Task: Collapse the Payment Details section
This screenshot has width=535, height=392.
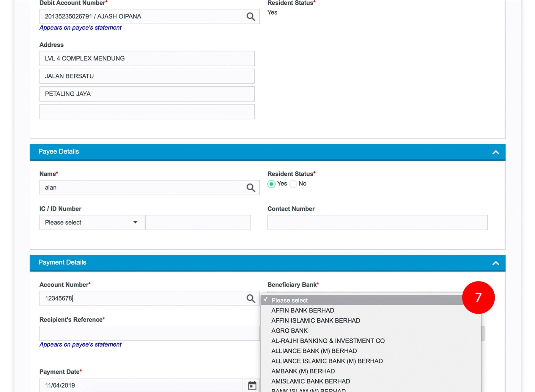Action: pyautogui.click(x=495, y=263)
